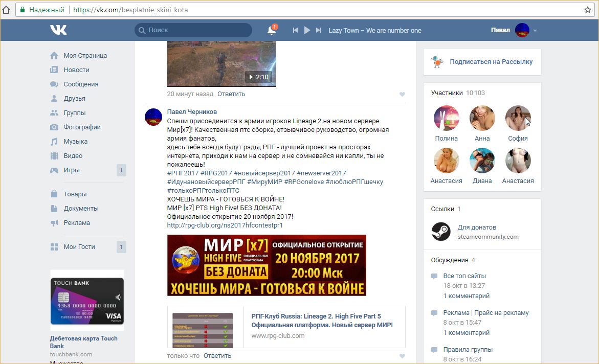Skip to the next track

tap(318, 31)
